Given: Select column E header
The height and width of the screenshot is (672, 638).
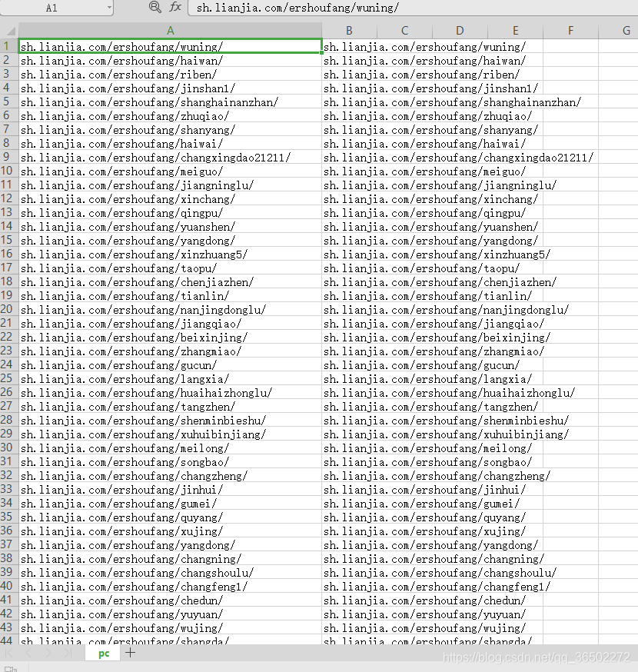Looking at the screenshot, I should point(516,31).
